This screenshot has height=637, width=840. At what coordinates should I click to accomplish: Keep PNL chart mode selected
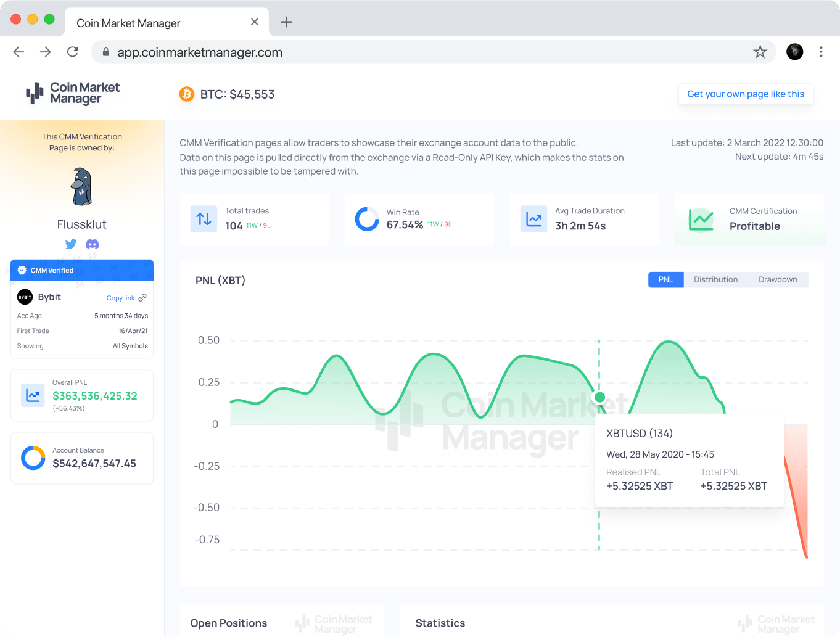(665, 279)
